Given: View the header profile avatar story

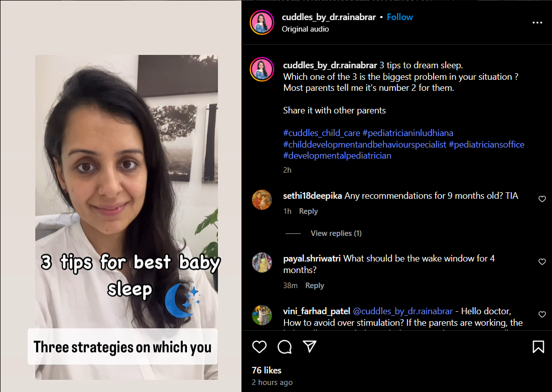Looking at the screenshot, I should coord(262,22).
